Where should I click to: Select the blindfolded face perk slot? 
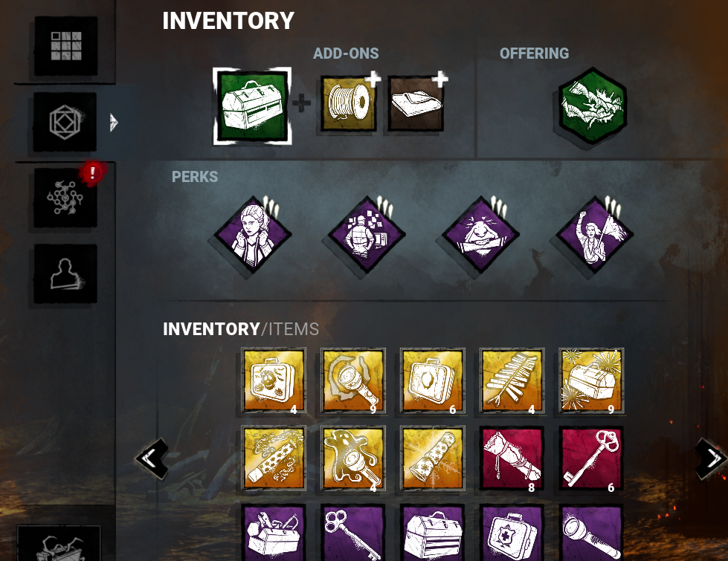tap(480, 234)
